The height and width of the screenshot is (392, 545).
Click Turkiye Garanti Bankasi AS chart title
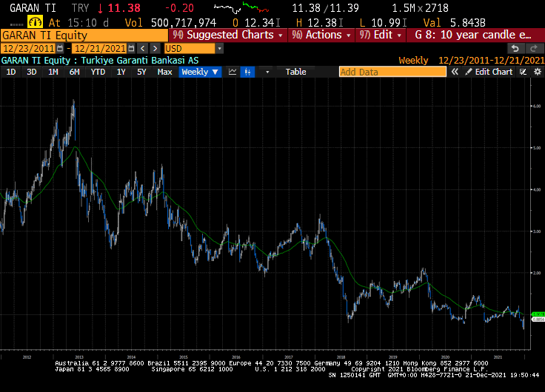tap(140, 61)
